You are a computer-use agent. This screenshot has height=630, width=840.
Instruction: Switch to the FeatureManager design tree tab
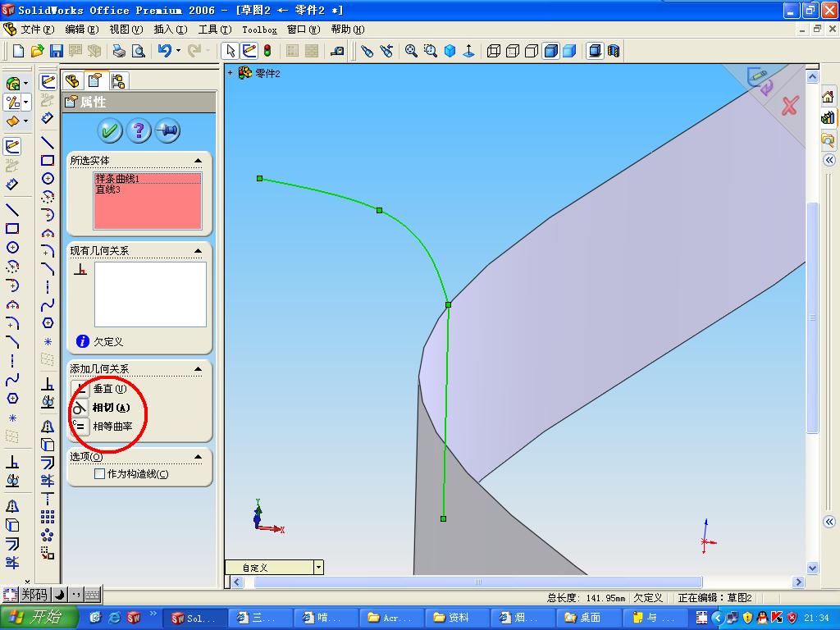(x=72, y=81)
